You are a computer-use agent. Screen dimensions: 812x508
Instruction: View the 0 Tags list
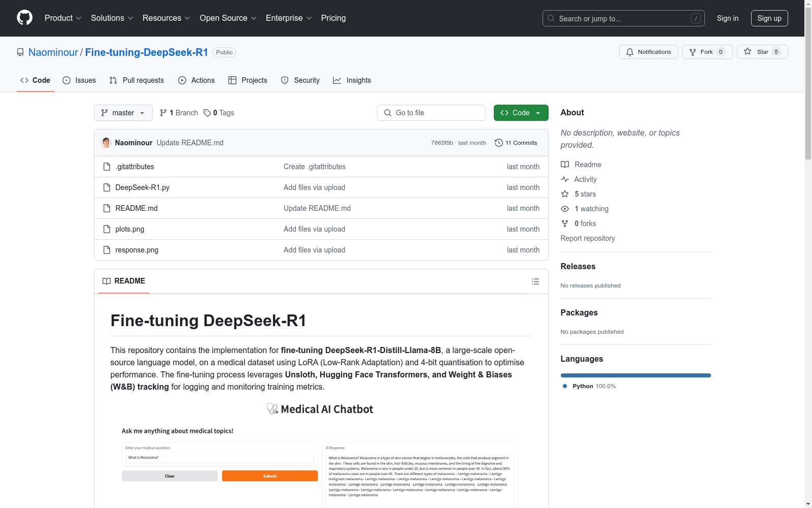click(219, 113)
